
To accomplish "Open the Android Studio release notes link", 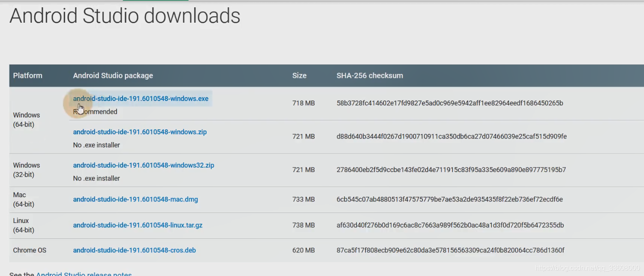I will point(84,273).
